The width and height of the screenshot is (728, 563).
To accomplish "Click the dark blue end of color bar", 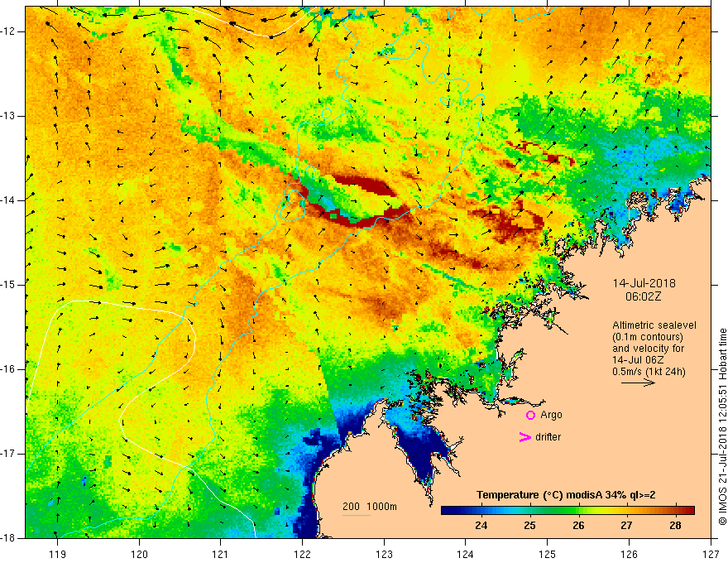I will coord(448,511).
